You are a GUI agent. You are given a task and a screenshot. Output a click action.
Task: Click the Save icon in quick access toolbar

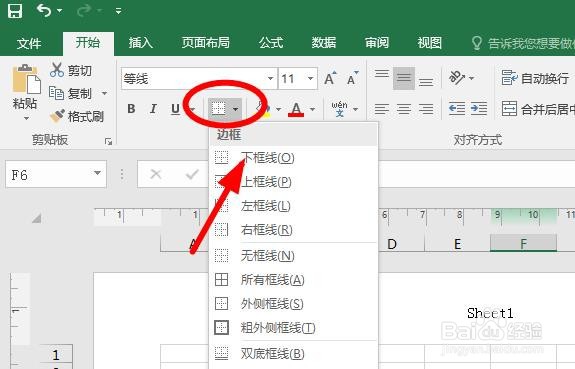[15, 11]
